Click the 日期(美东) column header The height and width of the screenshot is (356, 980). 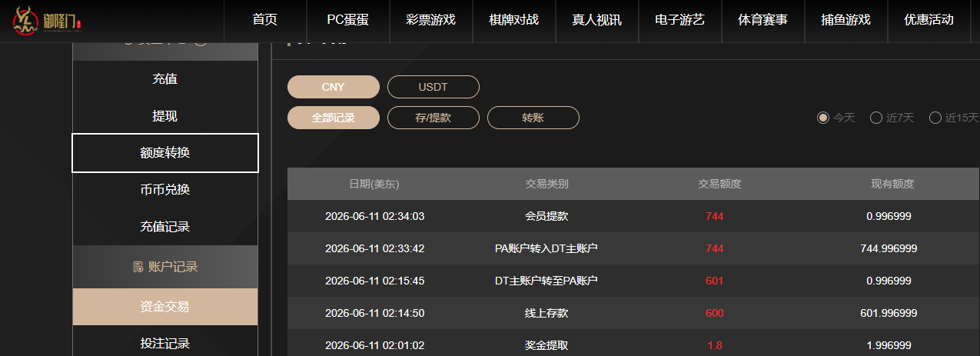pyautogui.click(x=374, y=184)
